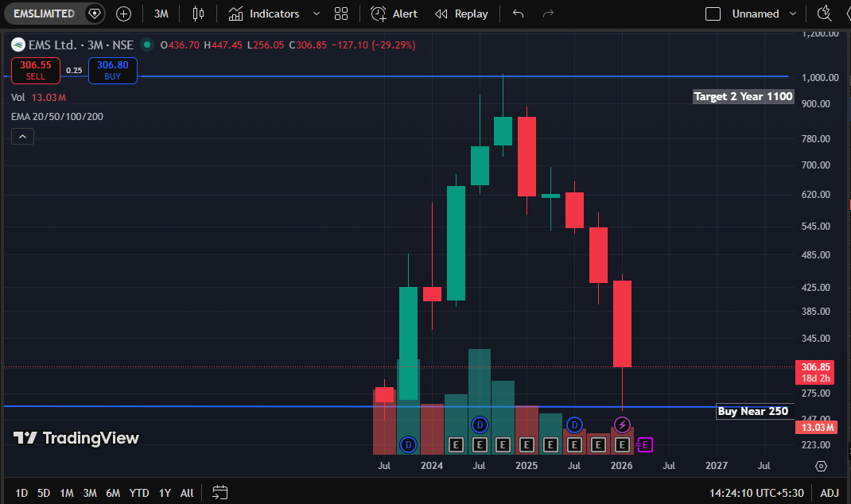The image size is (851, 504).
Task: Switch range to All
Action: click(x=187, y=493)
